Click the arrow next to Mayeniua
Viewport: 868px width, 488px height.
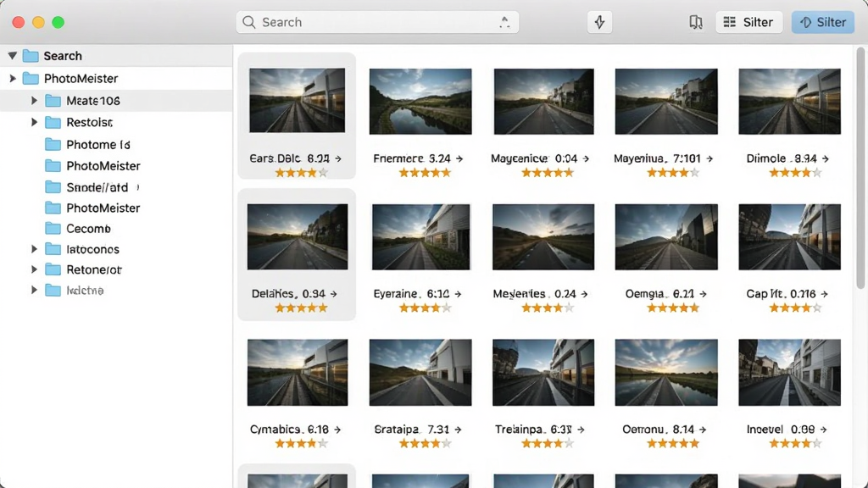(709, 158)
